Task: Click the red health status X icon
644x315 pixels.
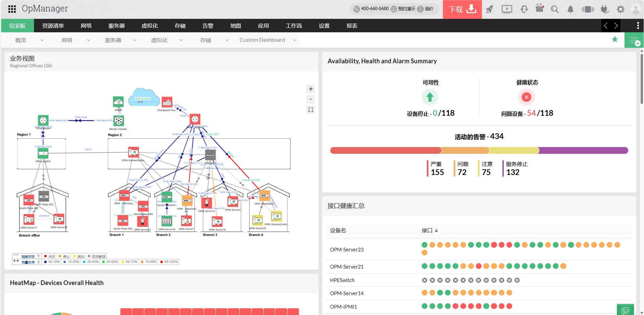Action: coord(527,97)
